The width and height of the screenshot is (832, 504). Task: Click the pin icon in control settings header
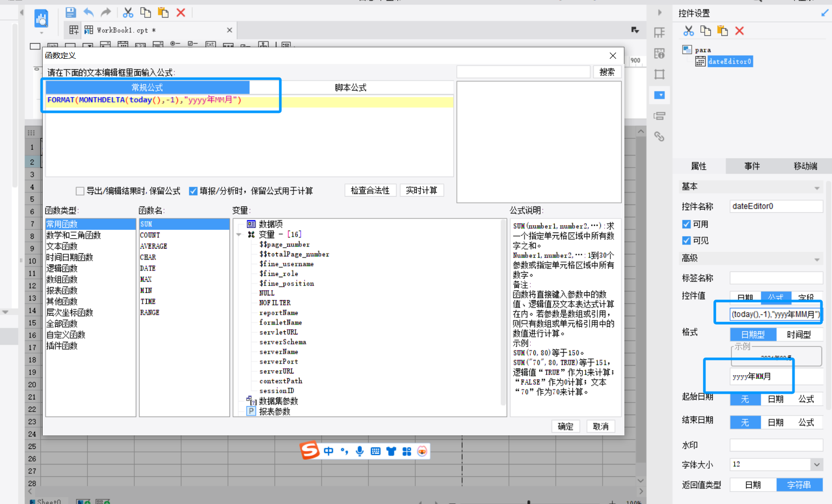tap(825, 12)
